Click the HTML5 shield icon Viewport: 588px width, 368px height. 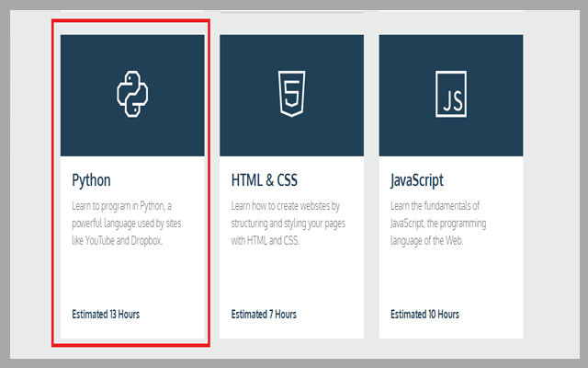(292, 94)
